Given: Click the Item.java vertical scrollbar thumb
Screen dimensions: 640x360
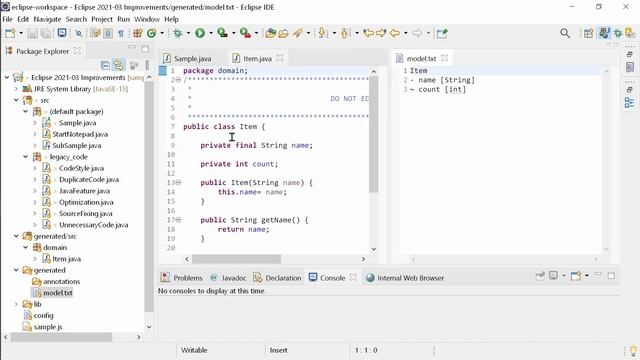Looking at the screenshot, I should tap(373, 134).
